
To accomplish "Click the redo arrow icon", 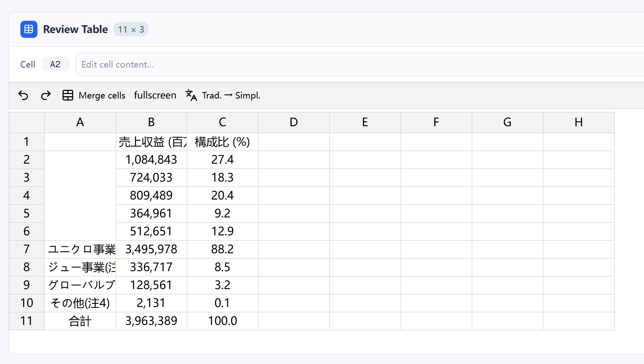I will pyautogui.click(x=46, y=95).
